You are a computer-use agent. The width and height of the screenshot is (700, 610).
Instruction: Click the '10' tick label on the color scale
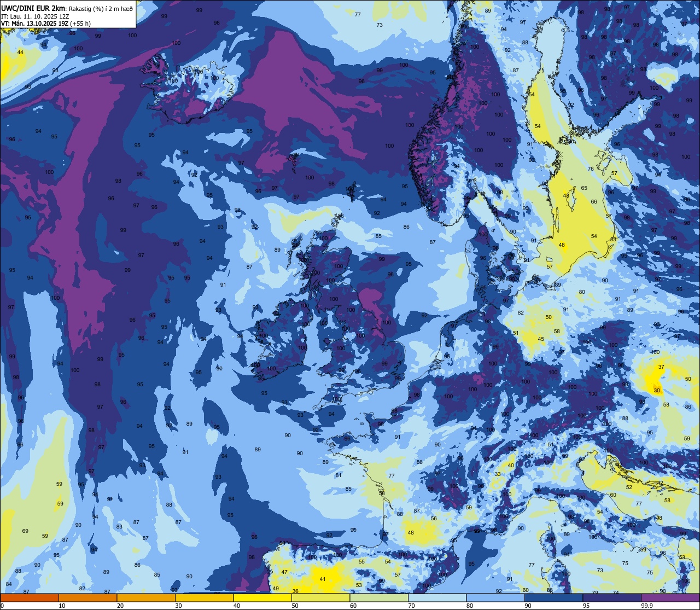62,606
